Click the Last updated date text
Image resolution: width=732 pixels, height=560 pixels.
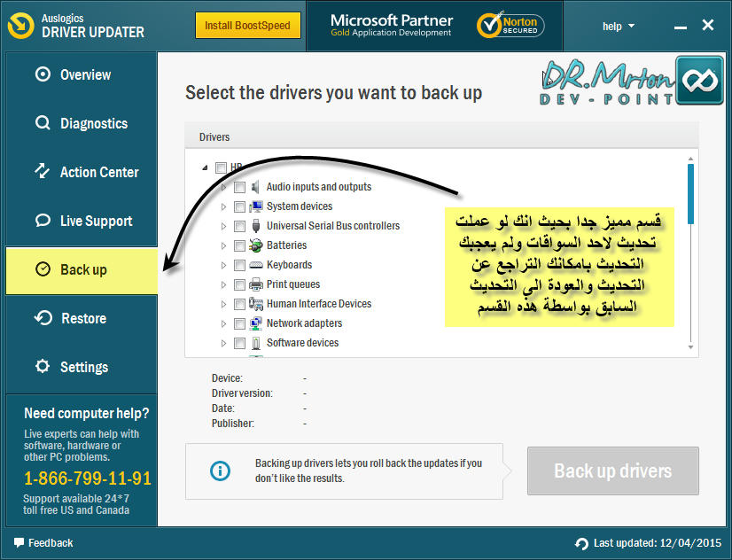pos(658,543)
